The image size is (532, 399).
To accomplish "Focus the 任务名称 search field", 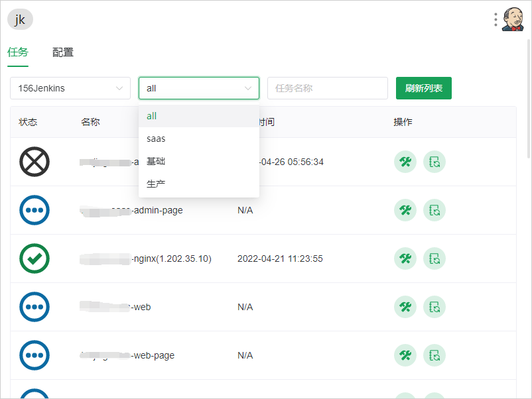I will click(x=328, y=88).
